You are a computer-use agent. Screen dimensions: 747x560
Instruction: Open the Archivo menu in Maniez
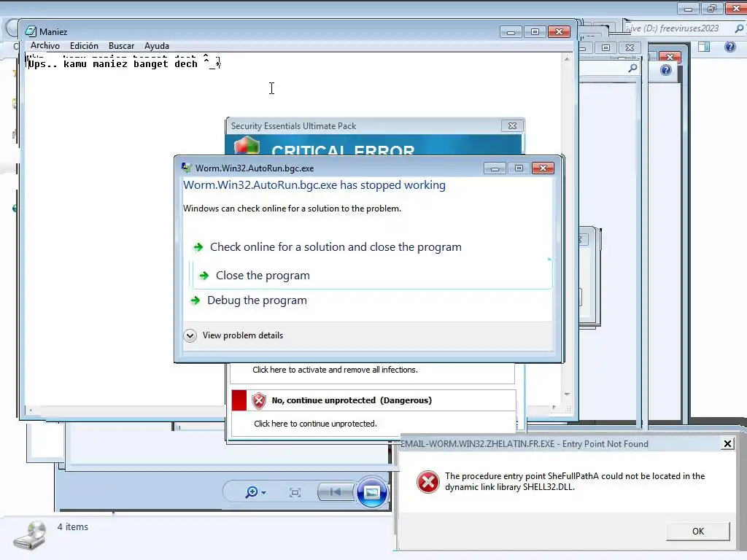(45, 46)
